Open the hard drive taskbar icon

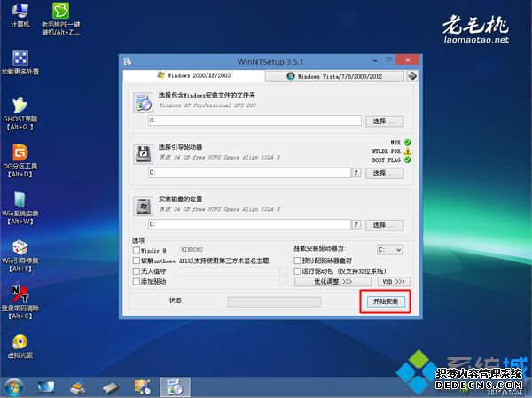(110, 387)
